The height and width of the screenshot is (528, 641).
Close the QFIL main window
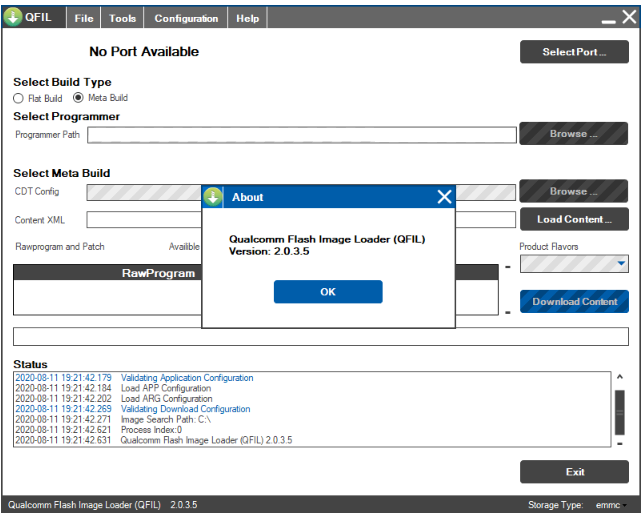pos(627,17)
